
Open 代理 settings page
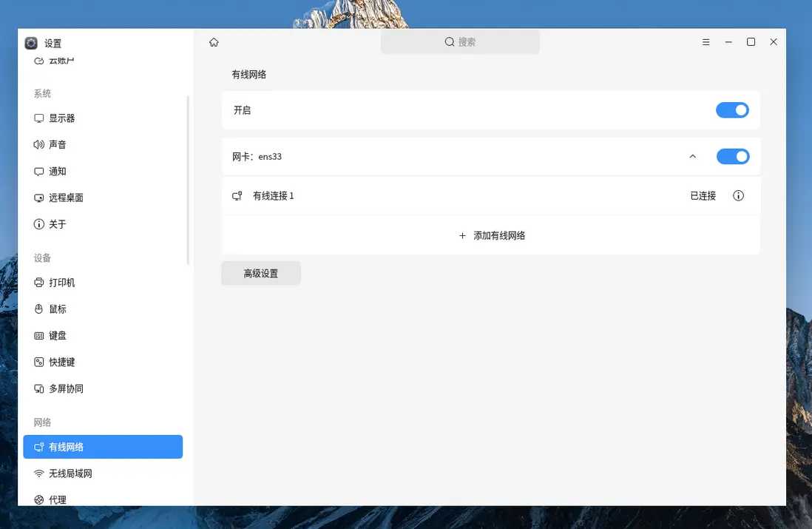coord(103,499)
